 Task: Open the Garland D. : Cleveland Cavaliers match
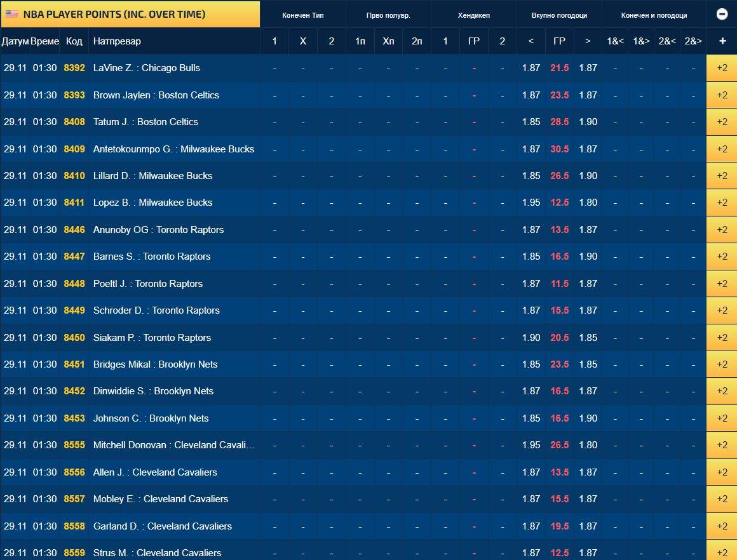click(x=162, y=526)
